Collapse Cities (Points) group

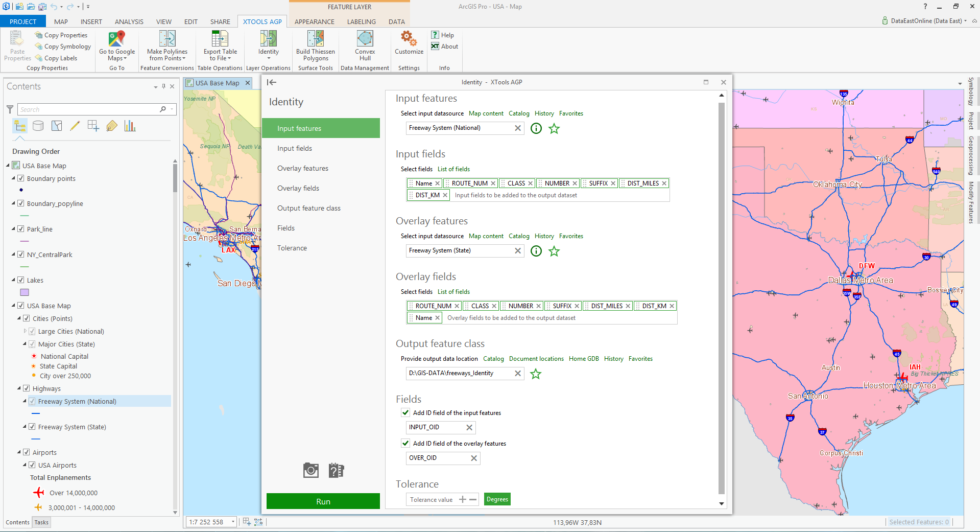click(19, 318)
